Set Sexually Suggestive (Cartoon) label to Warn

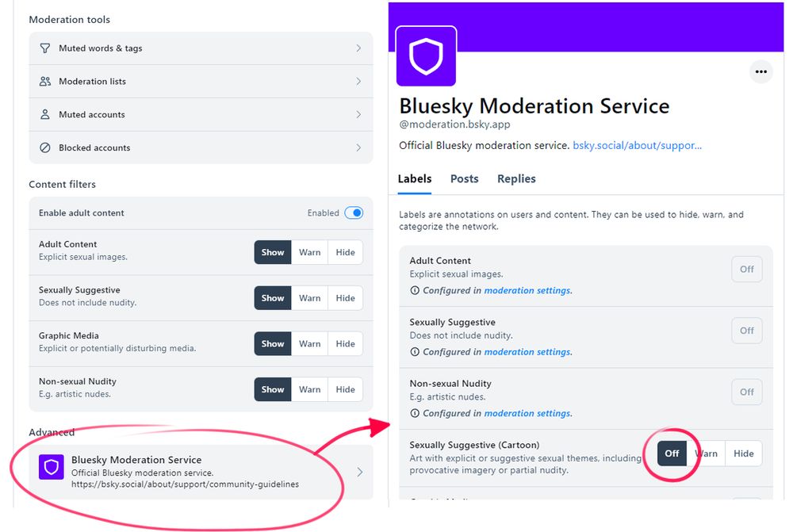pos(706,454)
